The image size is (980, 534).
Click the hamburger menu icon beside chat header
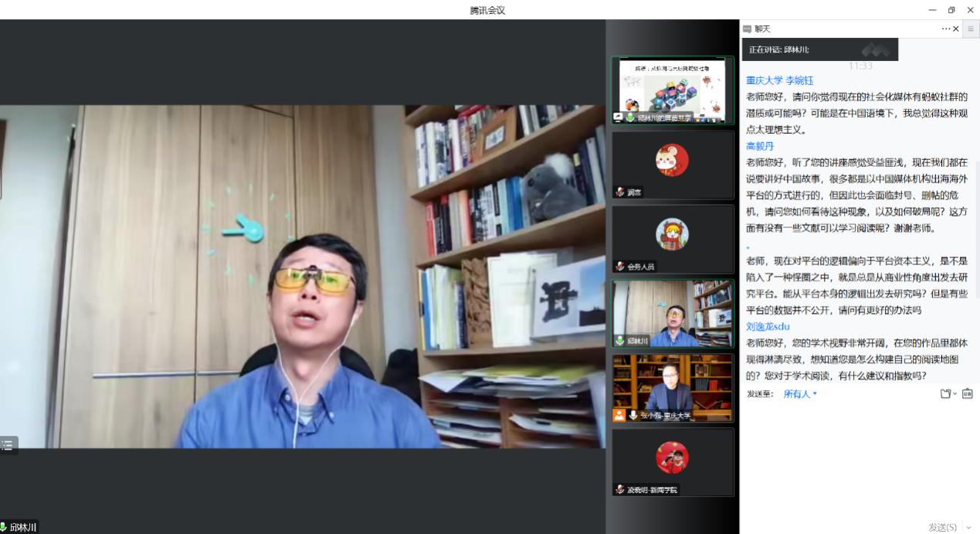971,29
